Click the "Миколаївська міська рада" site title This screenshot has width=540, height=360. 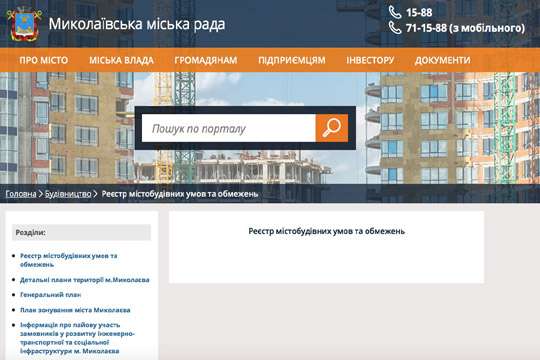click(x=137, y=24)
